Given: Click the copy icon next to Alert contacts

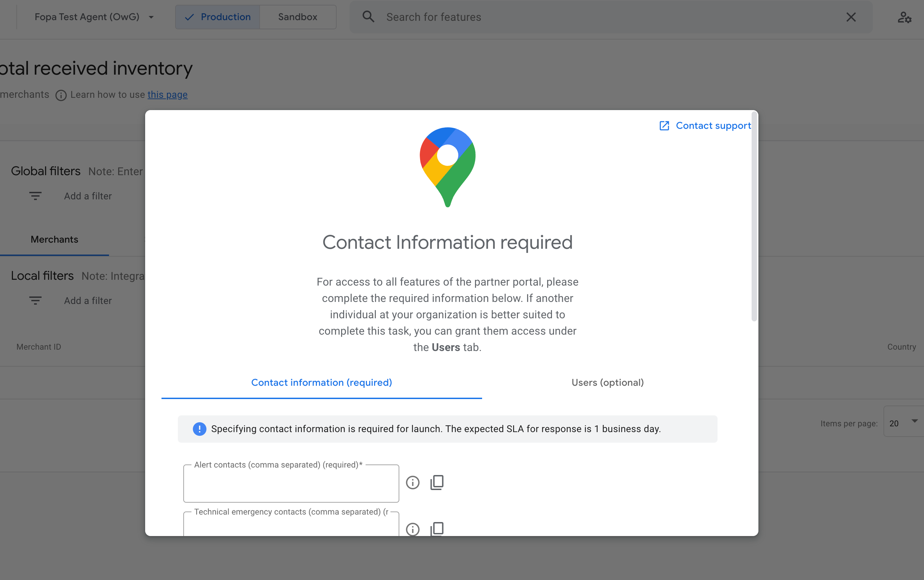Looking at the screenshot, I should coord(436,483).
